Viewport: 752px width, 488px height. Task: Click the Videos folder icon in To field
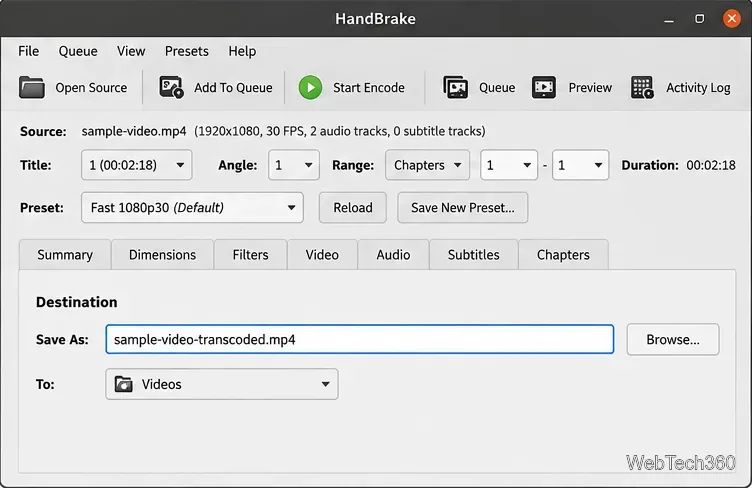(124, 384)
